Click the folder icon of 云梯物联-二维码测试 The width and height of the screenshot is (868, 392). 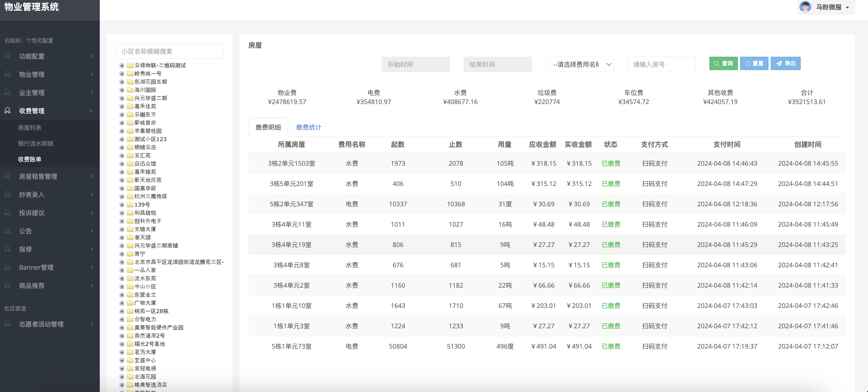pos(130,66)
